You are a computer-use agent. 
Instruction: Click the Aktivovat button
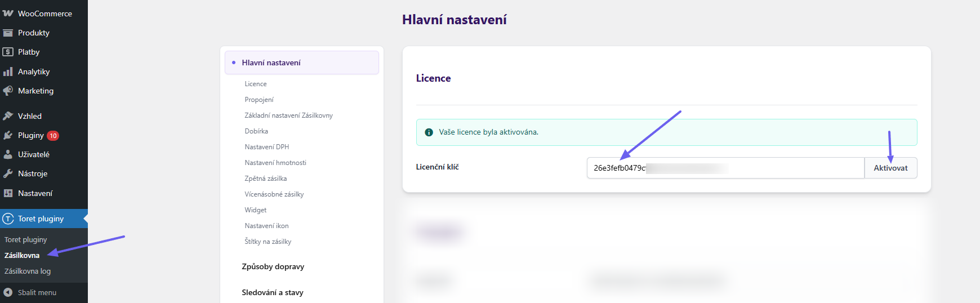890,168
